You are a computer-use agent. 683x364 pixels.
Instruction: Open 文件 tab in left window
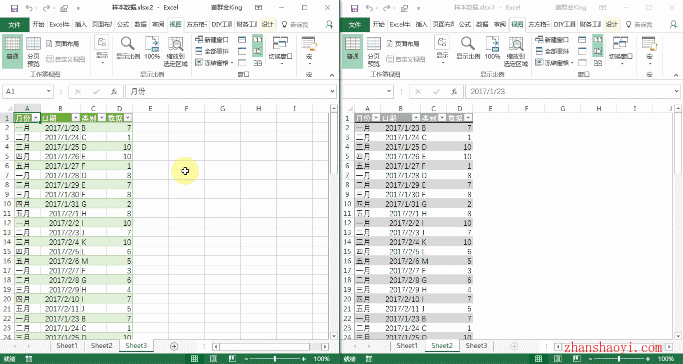pos(14,24)
